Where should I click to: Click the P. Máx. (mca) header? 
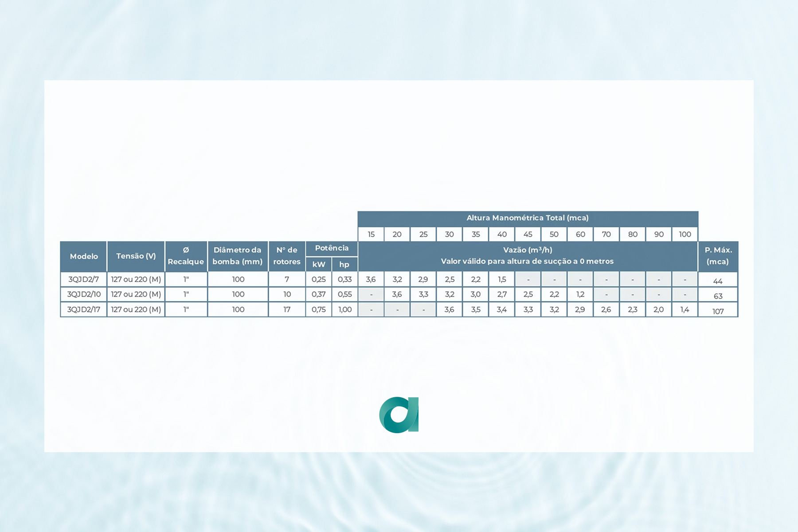point(718,256)
